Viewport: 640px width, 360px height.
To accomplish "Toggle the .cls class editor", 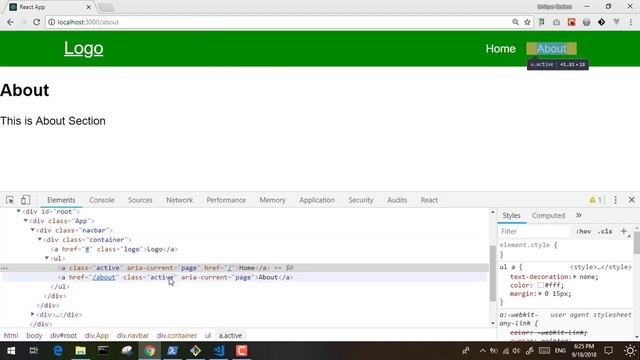I will tap(605, 231).
